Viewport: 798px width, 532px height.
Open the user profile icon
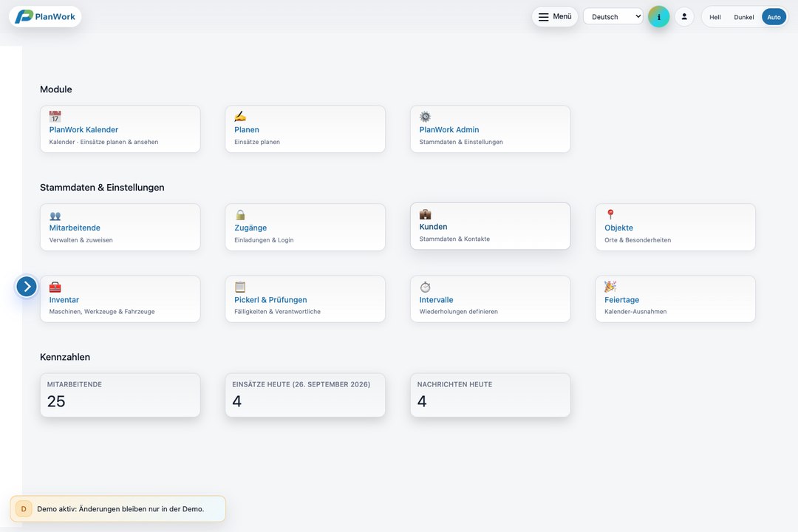coord(684,17)
